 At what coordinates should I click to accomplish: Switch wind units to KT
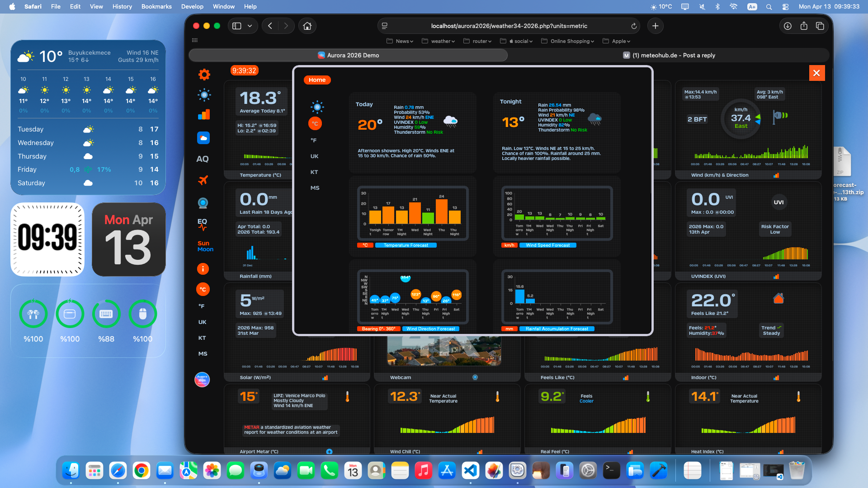point(315,172)
